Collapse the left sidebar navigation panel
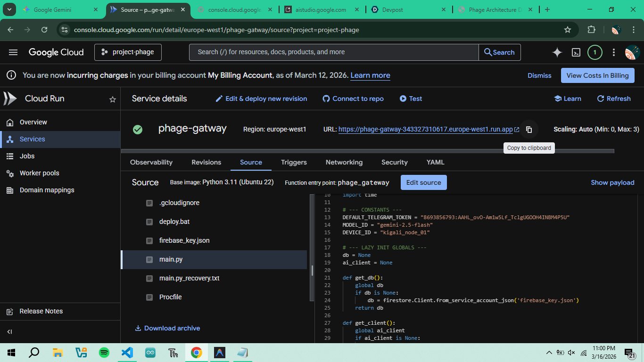This screenshot has height=362, width=644. point(9,332)
